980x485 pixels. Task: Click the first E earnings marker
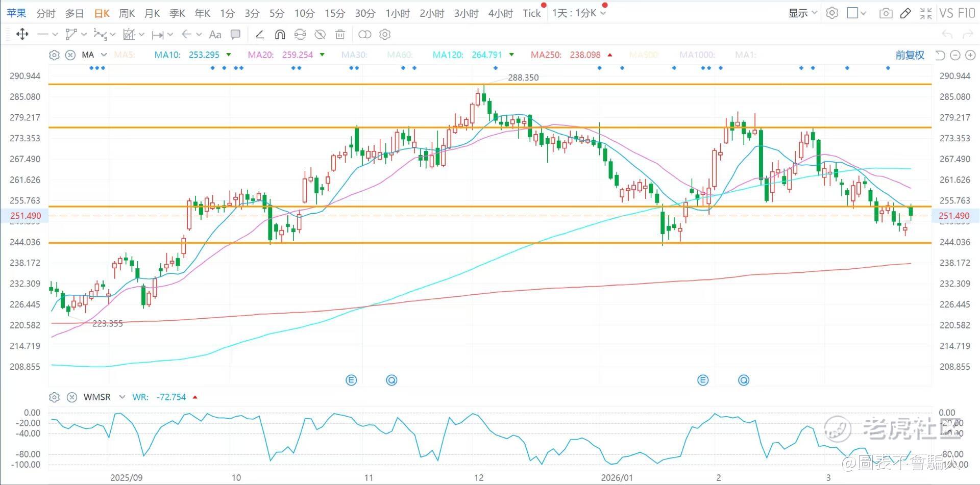351,380
